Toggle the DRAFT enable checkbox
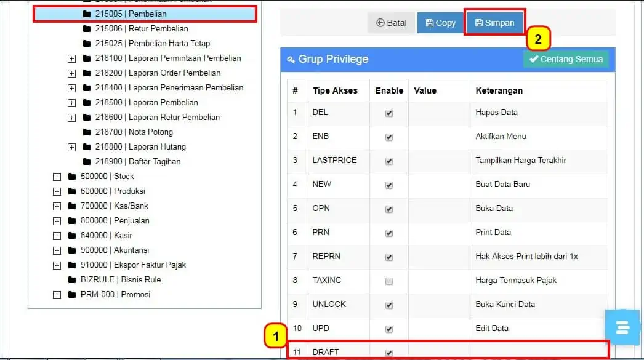 point(389,353)
